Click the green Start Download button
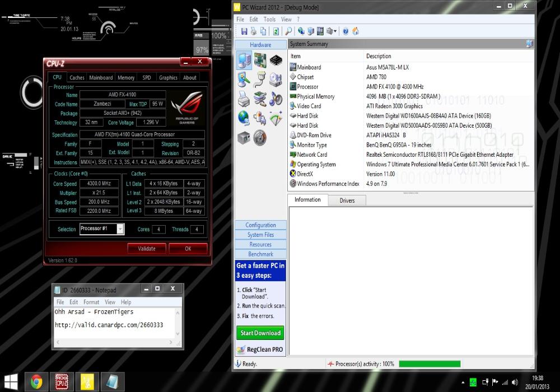 click(260, 333)
